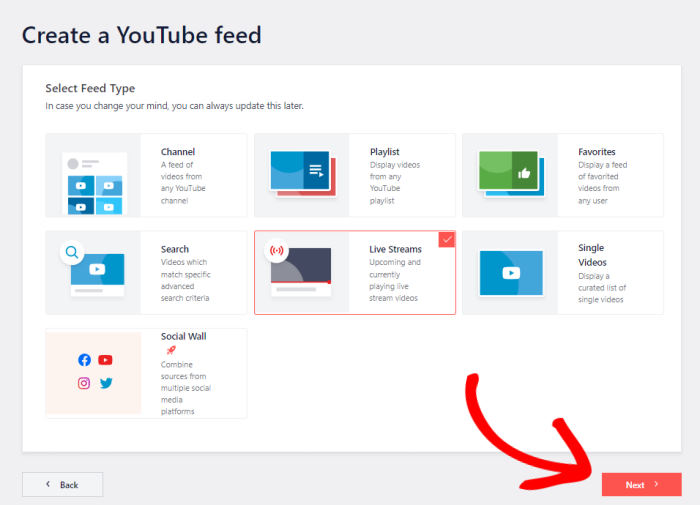Choose the Single Videos play icon

click(510, 272)
